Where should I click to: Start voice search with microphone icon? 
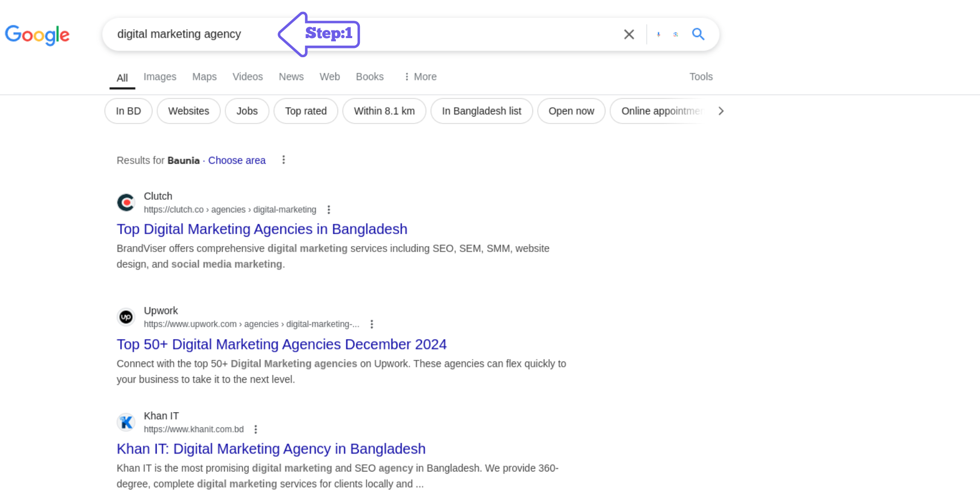(658, 34)
